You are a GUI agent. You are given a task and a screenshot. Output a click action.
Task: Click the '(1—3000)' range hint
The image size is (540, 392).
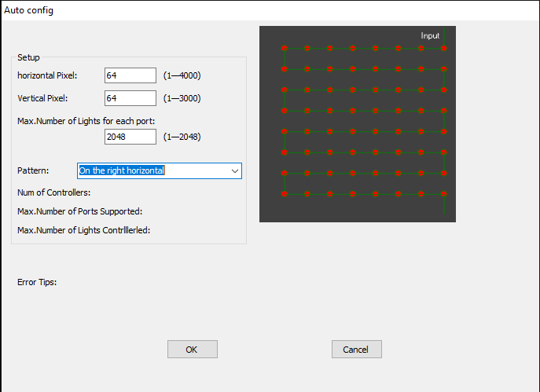[x=182, y=98]
